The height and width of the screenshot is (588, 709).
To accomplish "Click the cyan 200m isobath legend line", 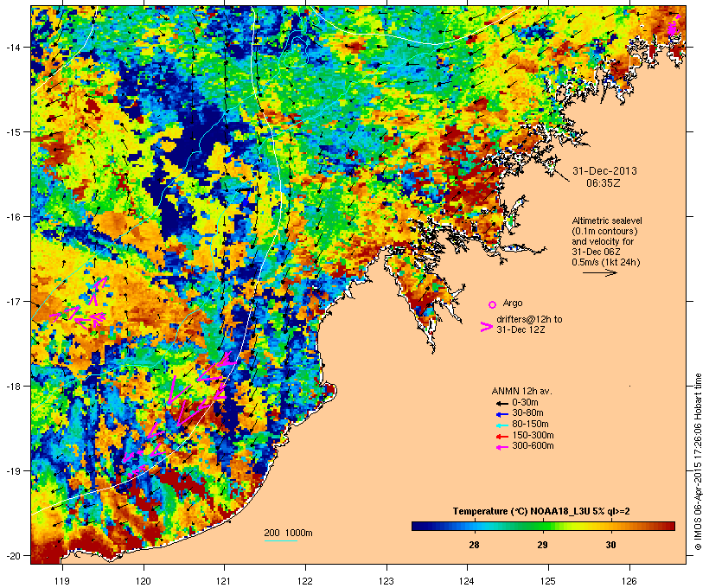I will point(280,540).
